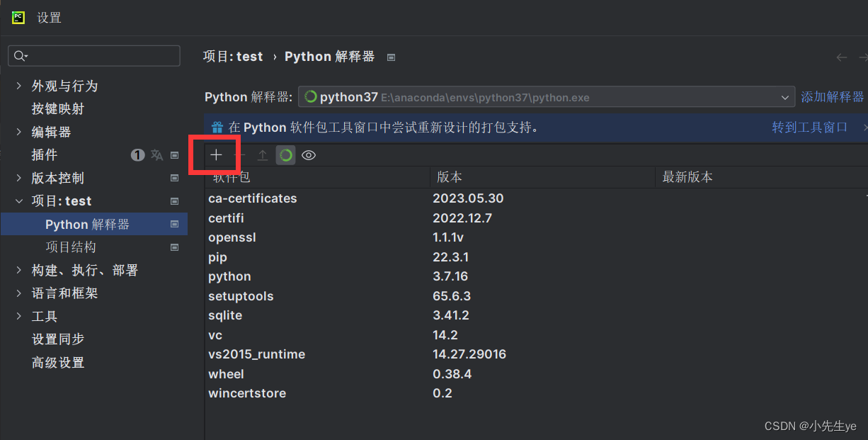Click the settings icon beside Python 解释器 title
Screen dimensions: 868x440
pos(391,57)
